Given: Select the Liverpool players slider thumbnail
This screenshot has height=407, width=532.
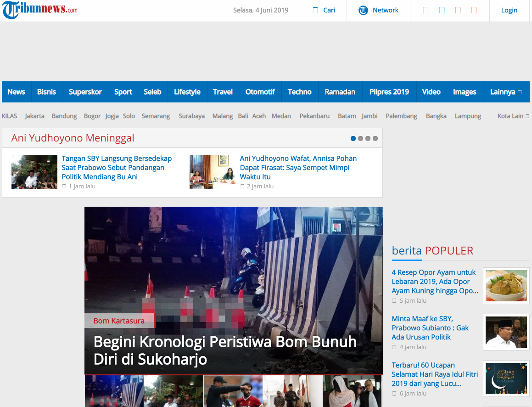Looking at the screenshot, I should coord(233,391).
